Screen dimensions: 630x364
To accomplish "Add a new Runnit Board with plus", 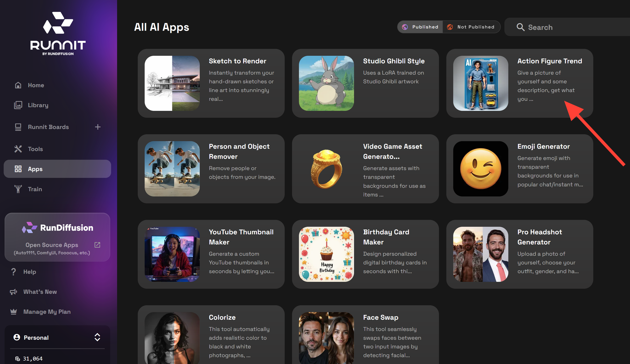I will [98, 127].
